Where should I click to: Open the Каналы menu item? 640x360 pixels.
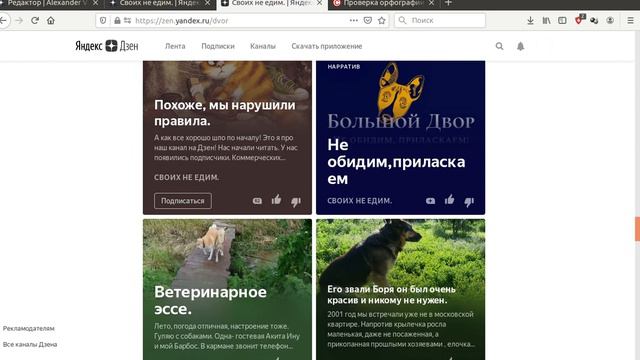tap(263, 46)
